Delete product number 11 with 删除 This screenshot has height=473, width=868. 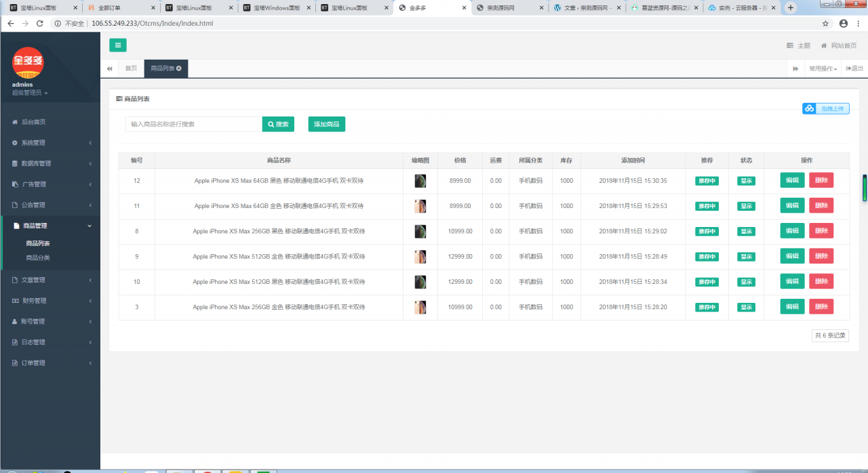tap(821, 205)
